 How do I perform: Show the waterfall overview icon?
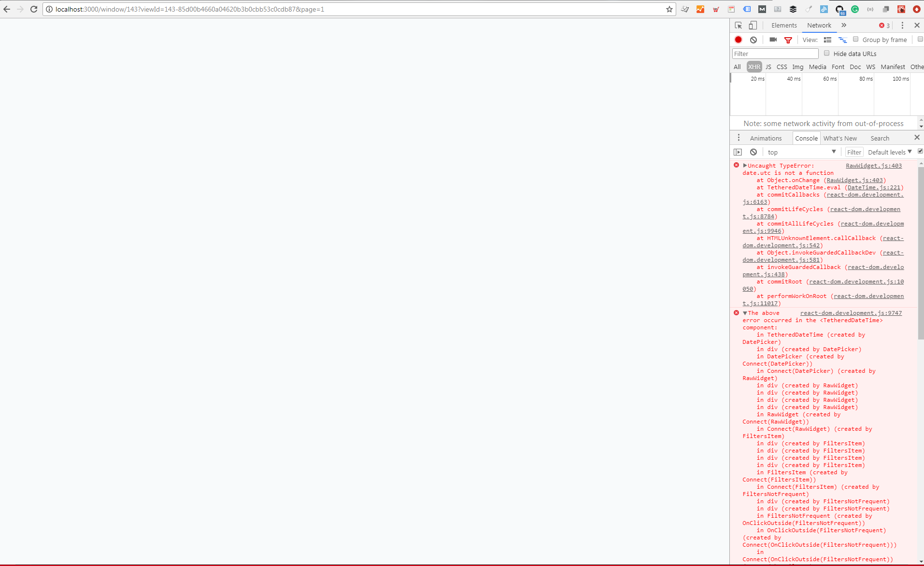pyautogui.click(x=843, y=40)
